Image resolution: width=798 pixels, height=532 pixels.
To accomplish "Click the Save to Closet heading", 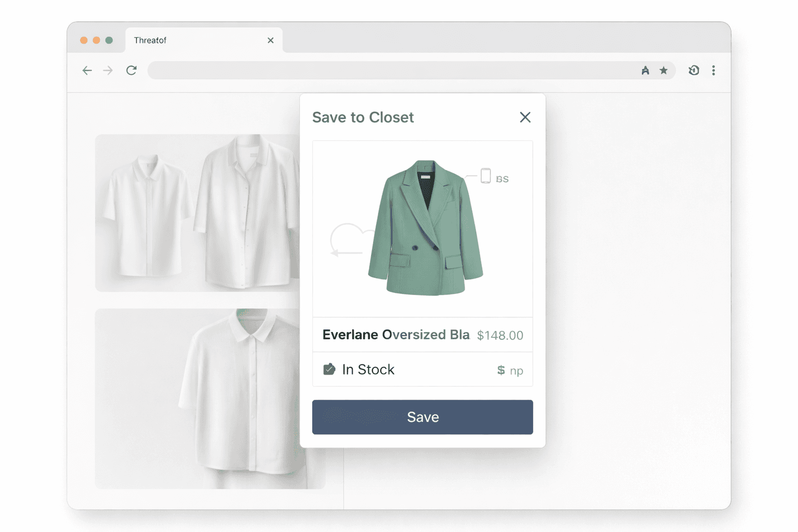I will tap(363, 117).
